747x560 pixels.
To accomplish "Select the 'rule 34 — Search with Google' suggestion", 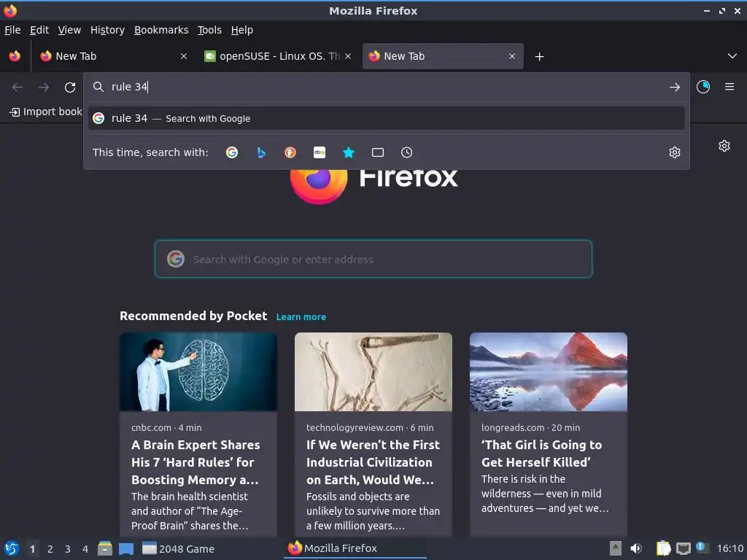I will 387,118.
